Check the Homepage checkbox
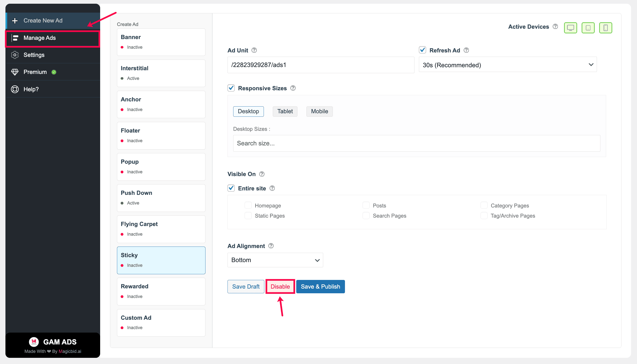 pos(248,205)
